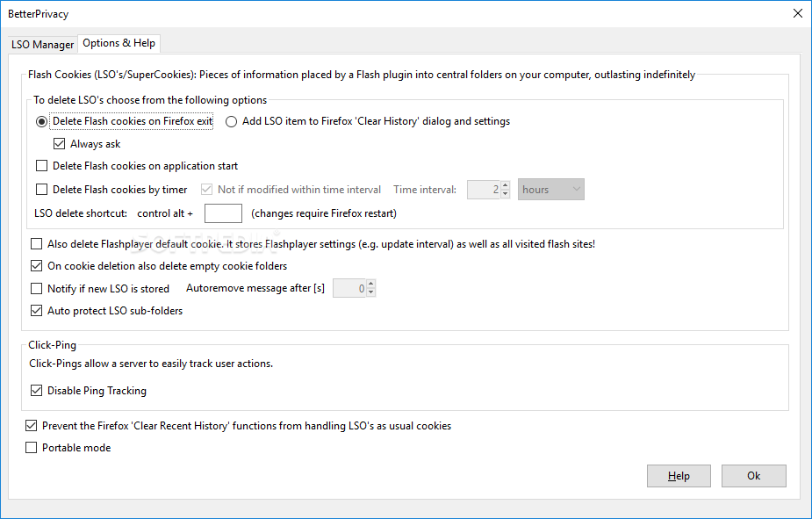
Task: Open the hours time unit dropdown
Action: (x=551, y=190)
